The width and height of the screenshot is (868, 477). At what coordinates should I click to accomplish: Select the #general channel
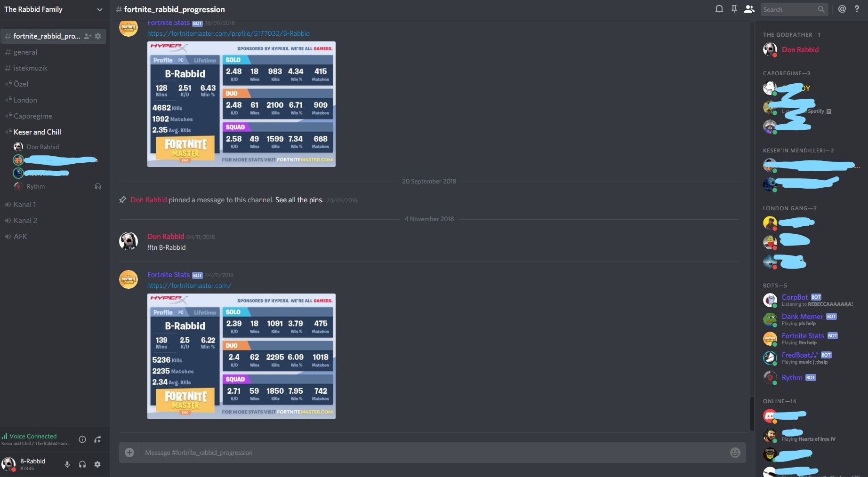click(x=26, y=52)
